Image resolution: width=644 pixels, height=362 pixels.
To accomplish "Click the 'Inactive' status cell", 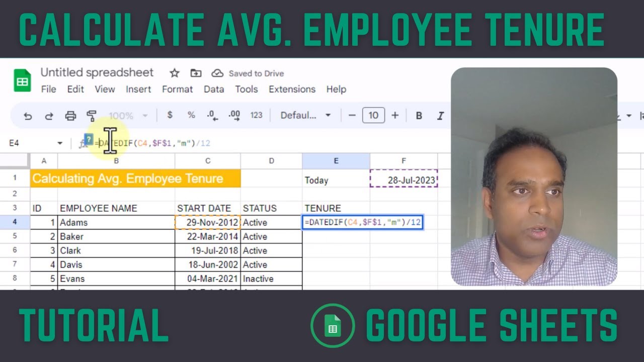I will click(271, 279).
